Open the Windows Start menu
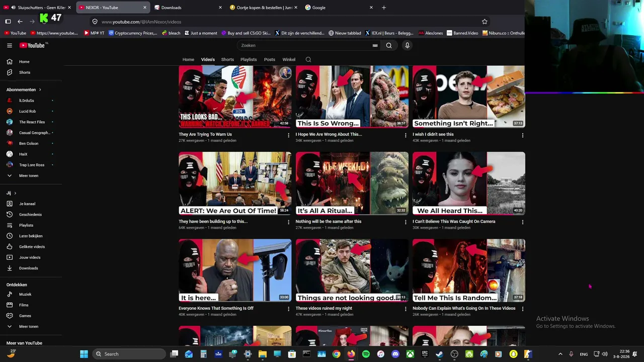The image size is (644, 362). [x=84, y=354]
